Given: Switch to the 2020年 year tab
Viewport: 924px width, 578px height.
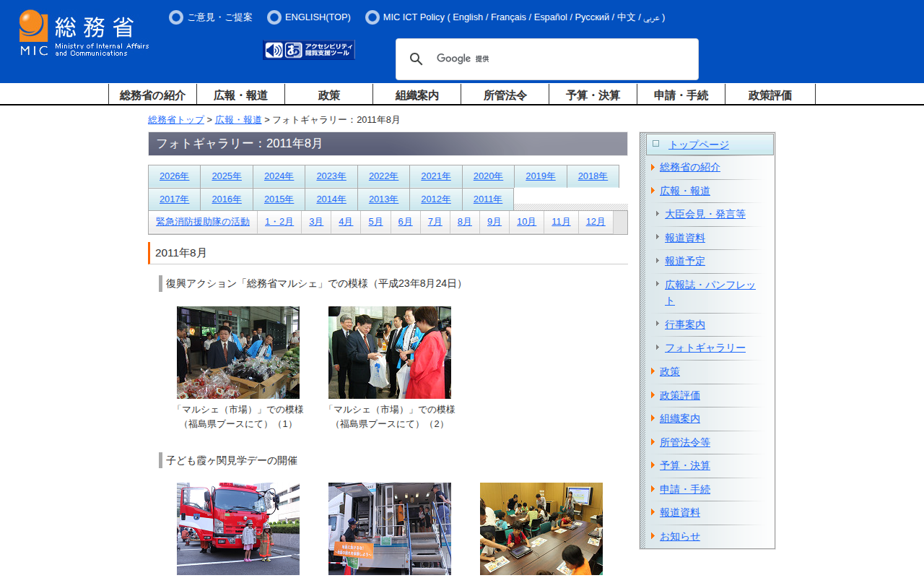Looking at the screenshot, I should (488, 176).
